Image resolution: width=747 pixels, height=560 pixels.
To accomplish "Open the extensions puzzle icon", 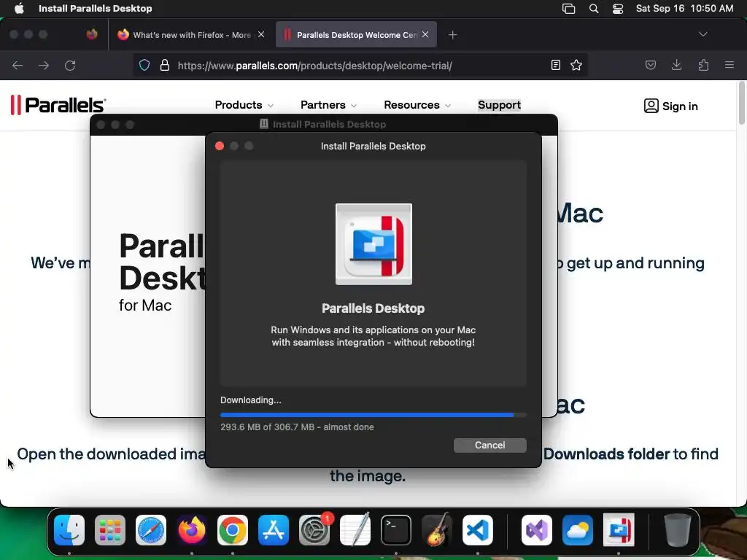I will [x=703, y=65].
